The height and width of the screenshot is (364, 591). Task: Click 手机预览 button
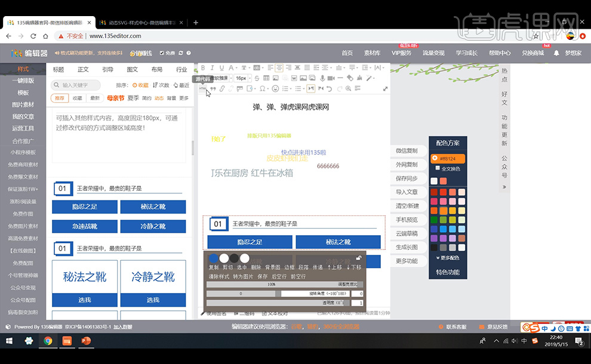click(407, 220)
